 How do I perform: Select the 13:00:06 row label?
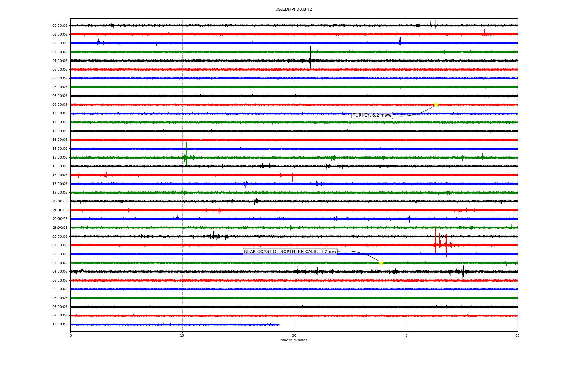point(60,140)
